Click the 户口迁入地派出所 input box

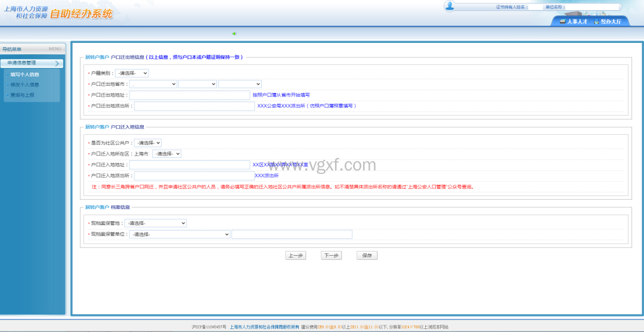194,176
